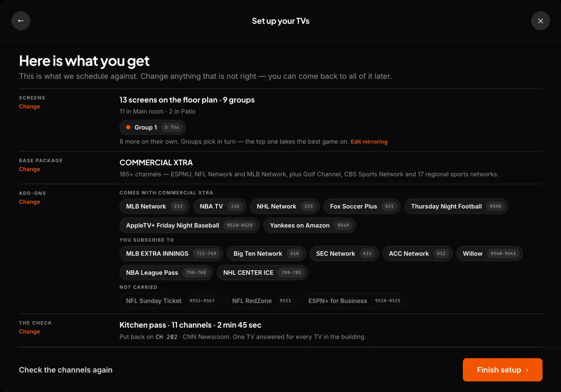Click the orange dot on Group 1
561x392 pixels.
[128, 127]
